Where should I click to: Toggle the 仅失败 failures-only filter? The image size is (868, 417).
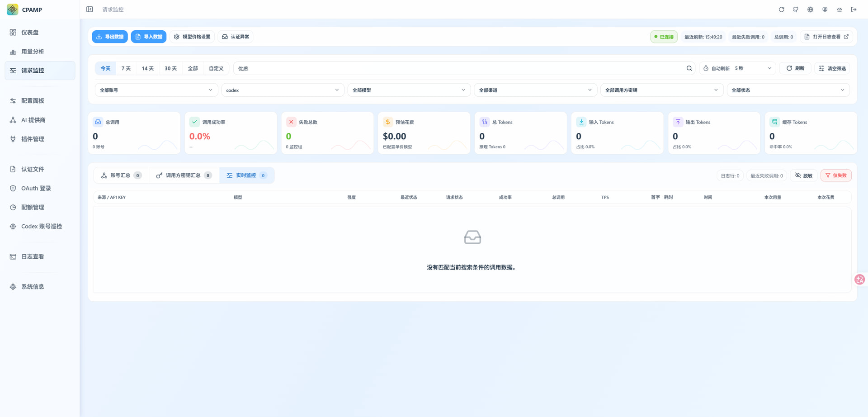coord(836,175)
